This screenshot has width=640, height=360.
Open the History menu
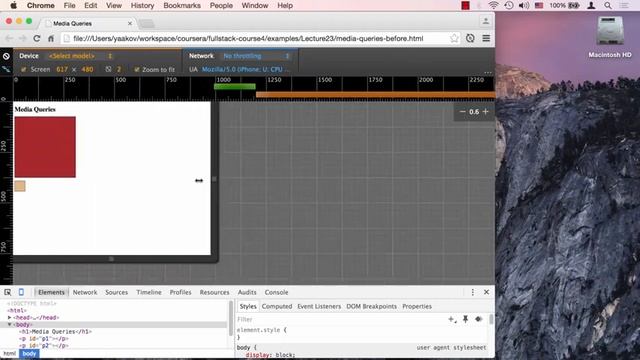[x=142, y=6]
